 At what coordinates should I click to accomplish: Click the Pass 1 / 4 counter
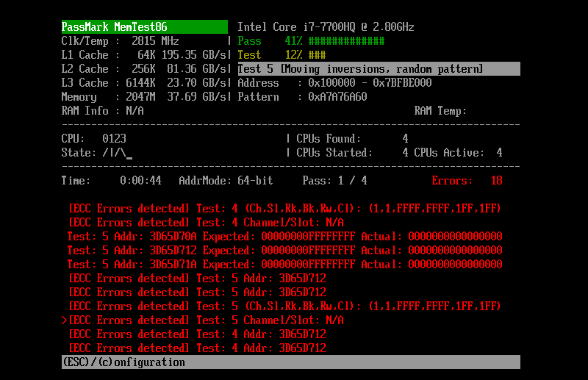point(334,181)
